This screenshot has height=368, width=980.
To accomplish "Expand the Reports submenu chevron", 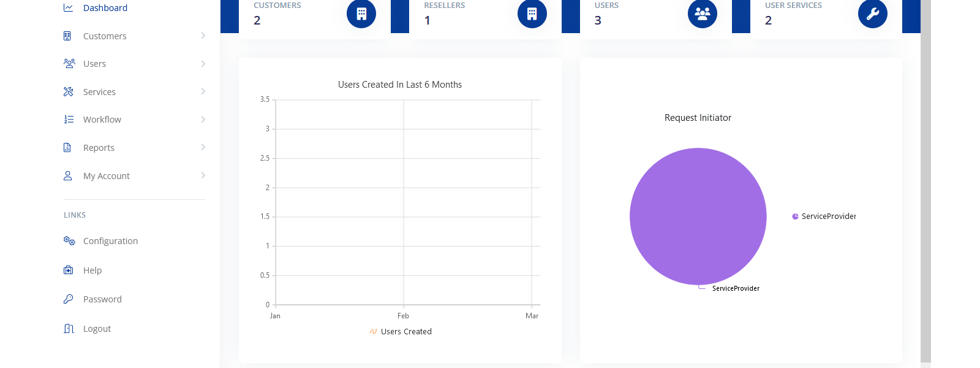I will pos(203,147).
